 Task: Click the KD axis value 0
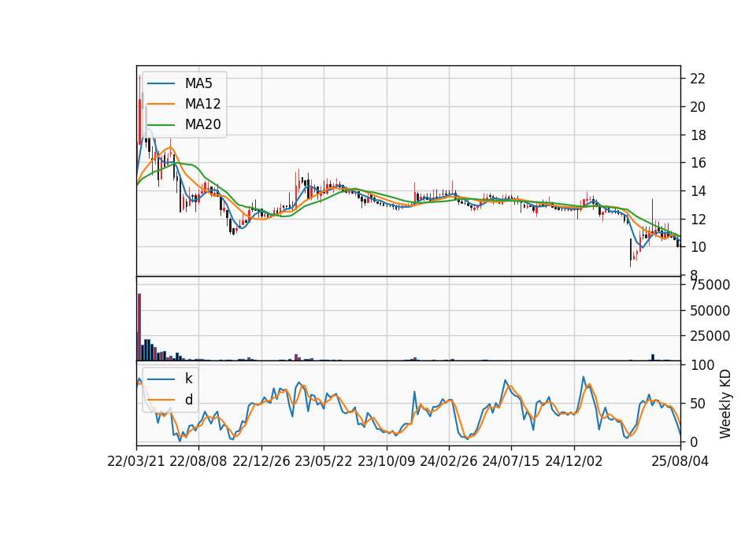click(694, 441)
